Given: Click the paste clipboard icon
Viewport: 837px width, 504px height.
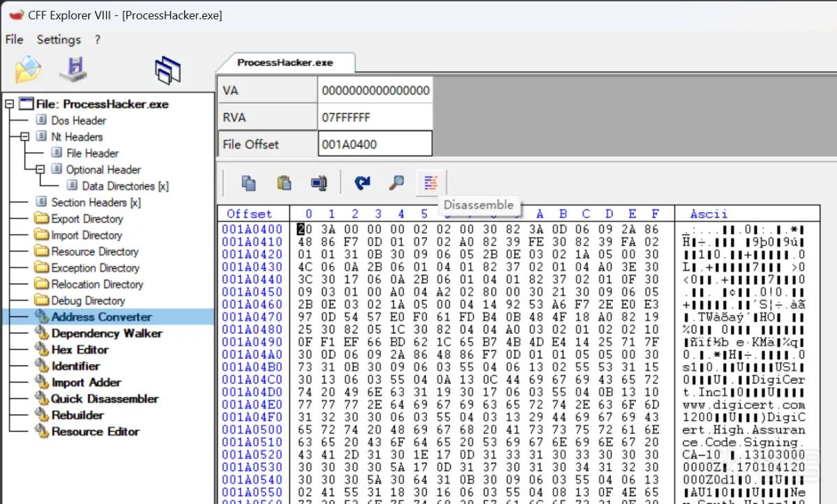Looking at the screenshot, I should point(284,183).
